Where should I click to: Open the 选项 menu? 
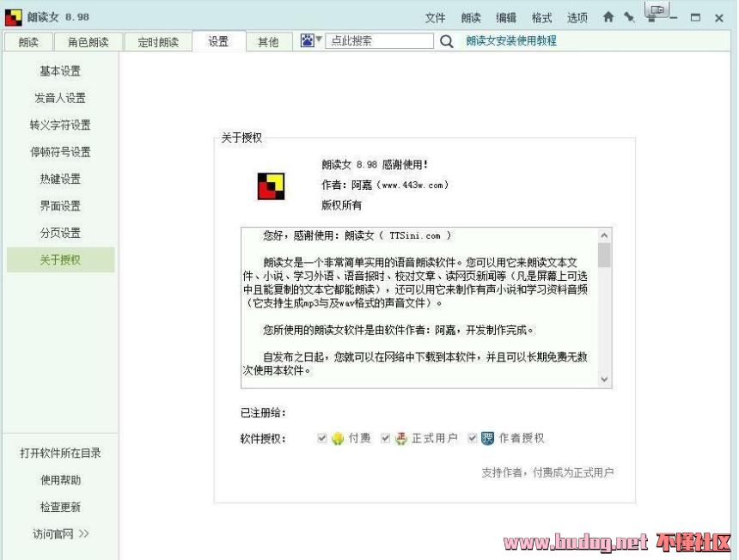click(x=577, y=18)
